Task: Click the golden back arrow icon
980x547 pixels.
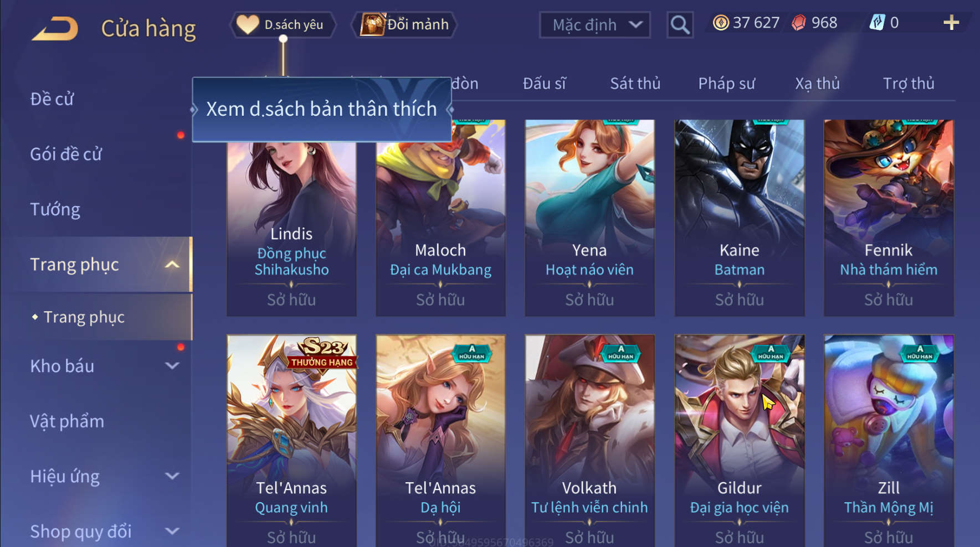Action: pos(54,28)
